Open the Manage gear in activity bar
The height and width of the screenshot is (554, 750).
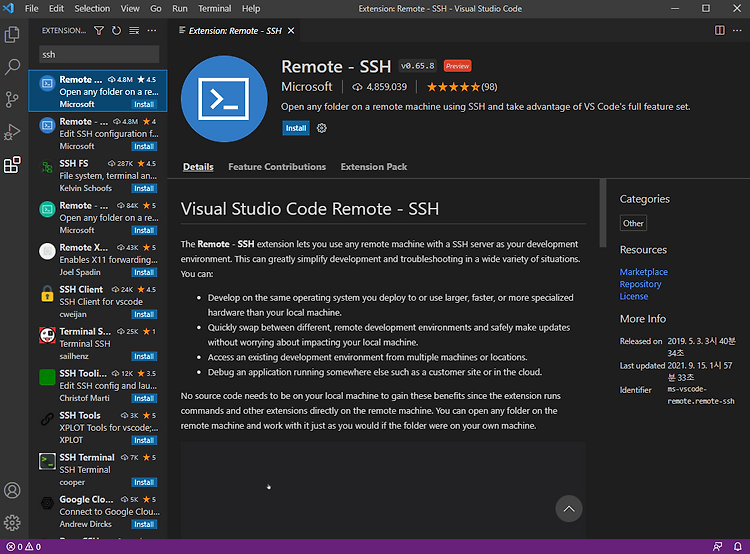(12, 522)
